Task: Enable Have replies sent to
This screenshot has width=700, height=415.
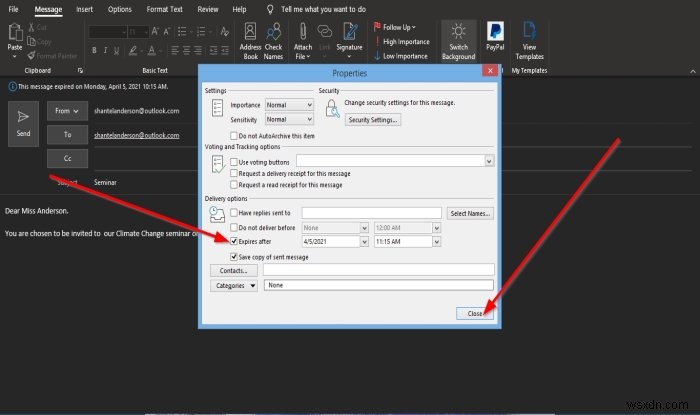Action: coord(233,213)
